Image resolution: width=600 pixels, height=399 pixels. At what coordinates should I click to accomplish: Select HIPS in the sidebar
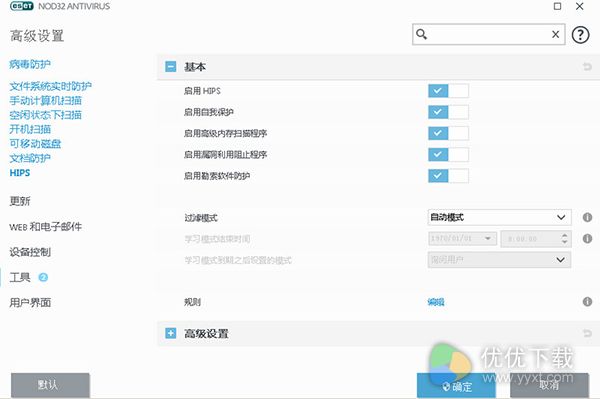20,173
